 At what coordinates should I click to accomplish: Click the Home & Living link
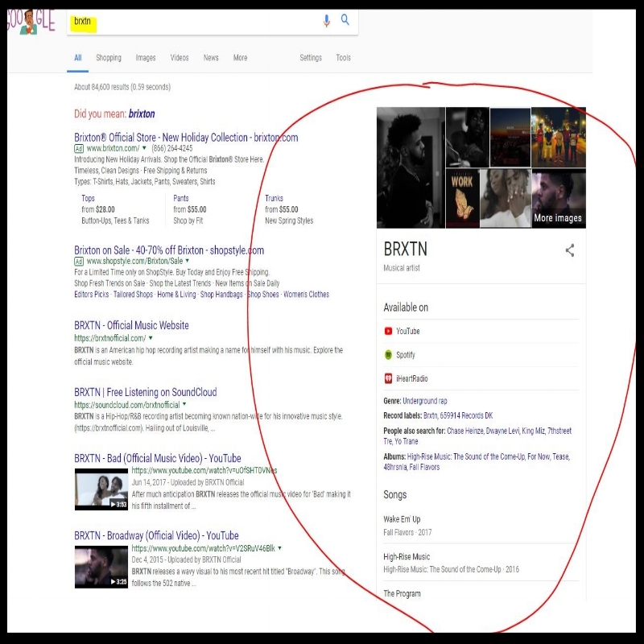176,294
